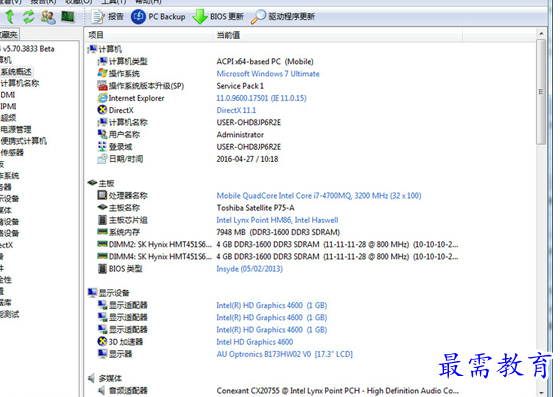The image size is (560, 397).
Task: Click the vertical scrollbar thumb
Action: 541,91
